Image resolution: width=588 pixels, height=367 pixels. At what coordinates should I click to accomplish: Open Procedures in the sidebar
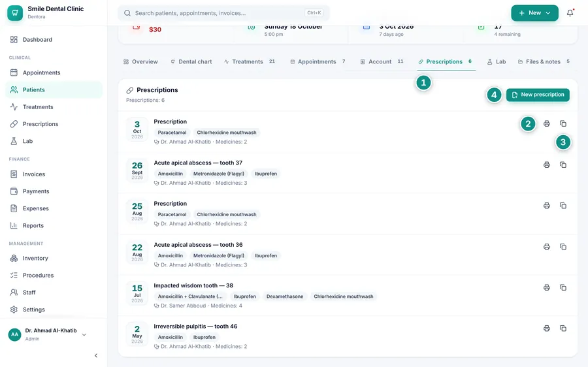click(54, 275)
